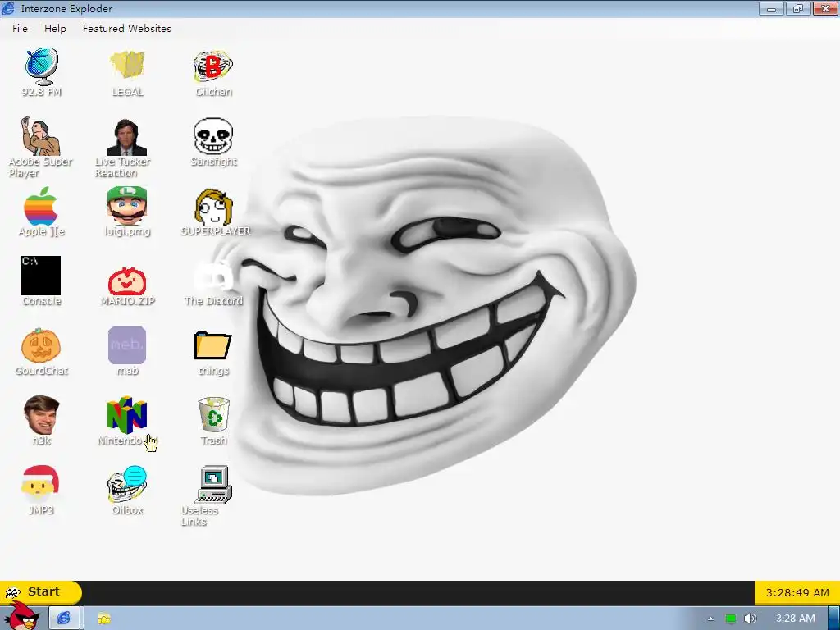Show hidden system tray icons arrow
The image size is (840, 630).
(x=710, y=619)
